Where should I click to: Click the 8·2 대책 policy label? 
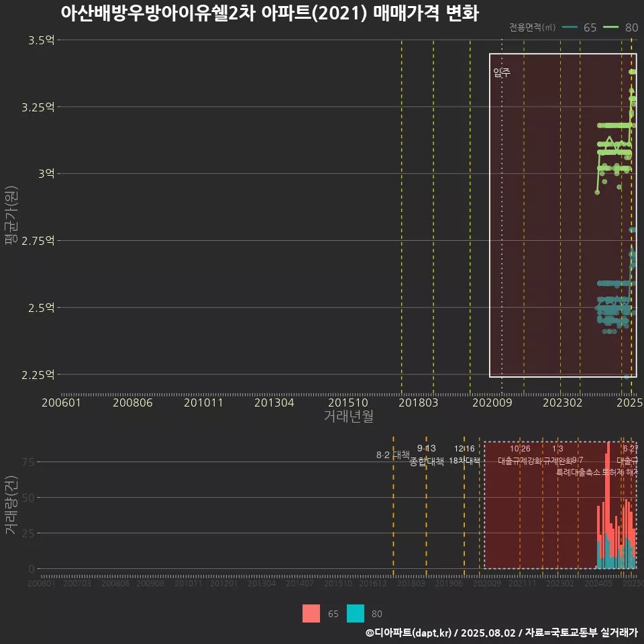(393, 455)
